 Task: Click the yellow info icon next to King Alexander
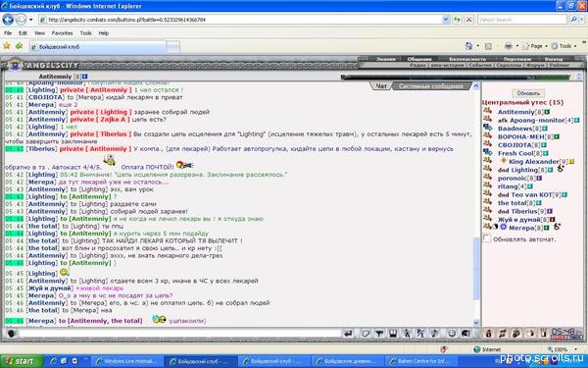coord(571,162)
